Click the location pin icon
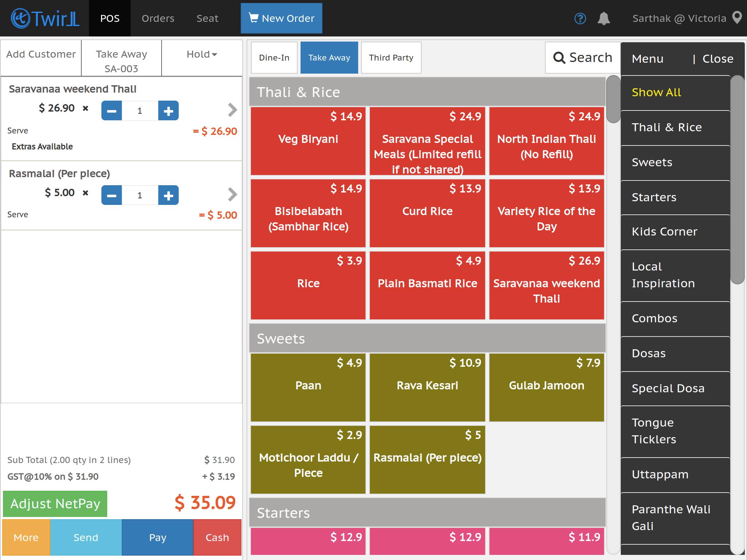 737,18
